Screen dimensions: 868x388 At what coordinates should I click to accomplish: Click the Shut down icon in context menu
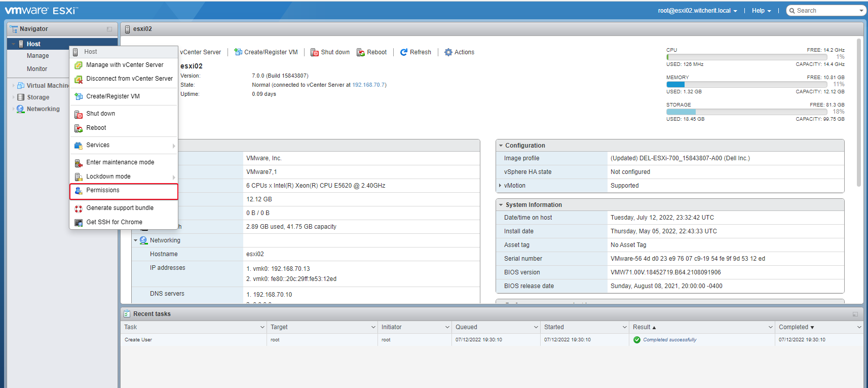[x=79, y=114]
